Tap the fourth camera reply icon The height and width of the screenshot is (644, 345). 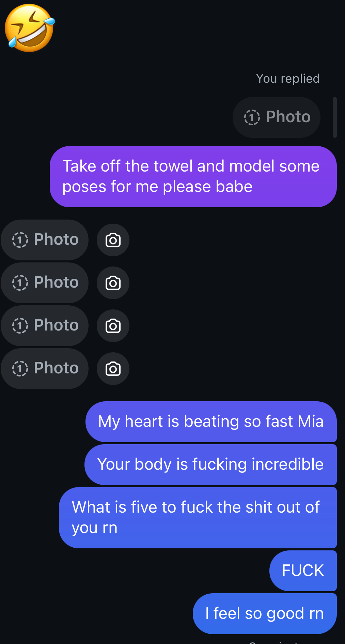point(113,369)
